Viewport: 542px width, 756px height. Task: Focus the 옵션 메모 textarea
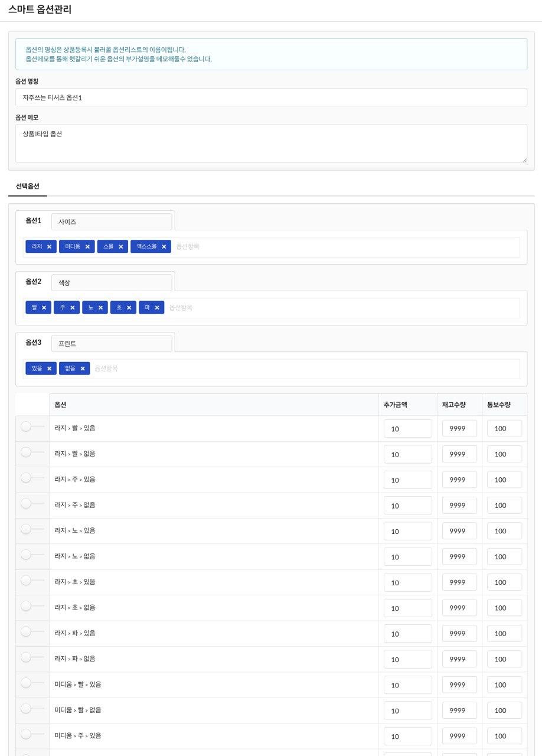[x=271, y=143]
